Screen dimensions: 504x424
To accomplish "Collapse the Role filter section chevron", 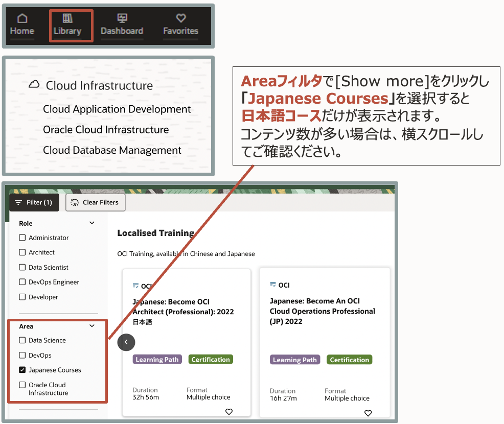I will (x=92, y=223).
